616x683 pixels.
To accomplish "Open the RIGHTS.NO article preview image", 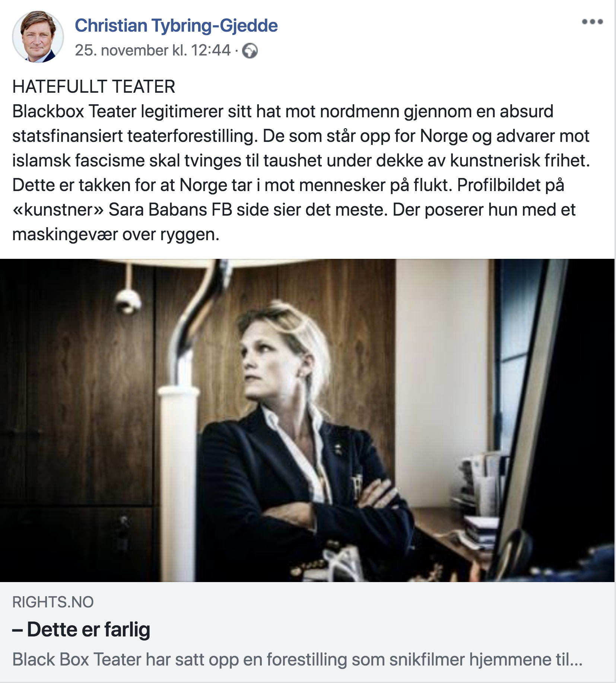I will 307,420.
